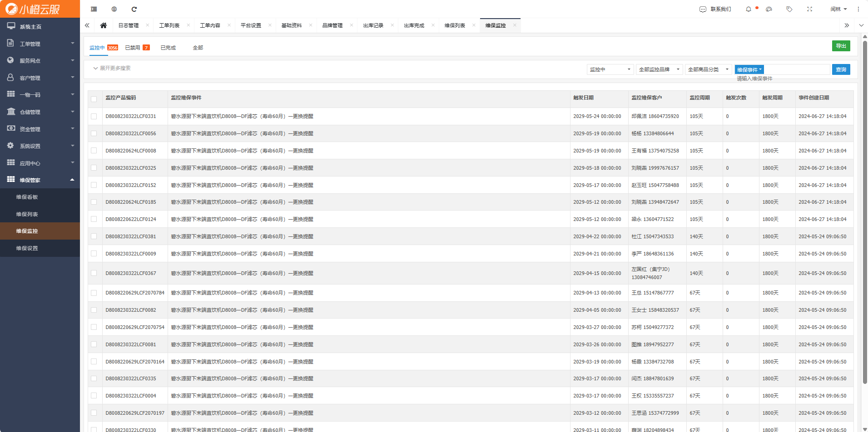This screenshot has height=432, width=868.
Task: Close the 基础资料 tab
Action: (x=311, y=25)
